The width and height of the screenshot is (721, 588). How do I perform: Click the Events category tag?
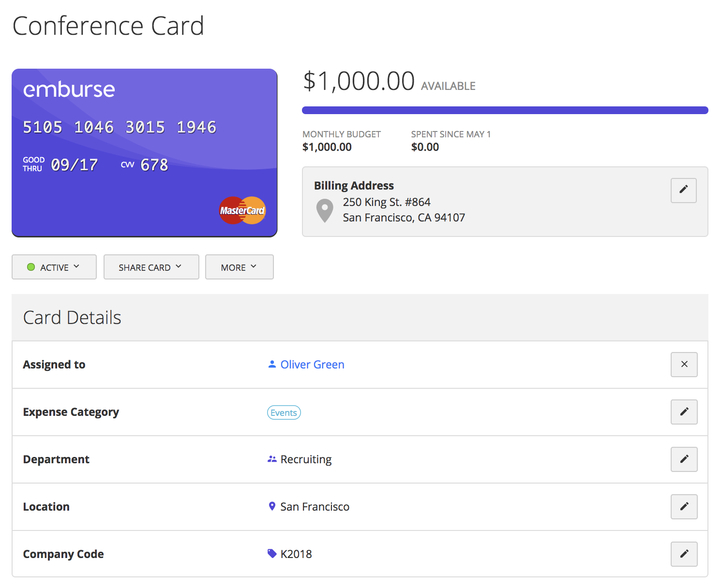click(x=284, y=412)
